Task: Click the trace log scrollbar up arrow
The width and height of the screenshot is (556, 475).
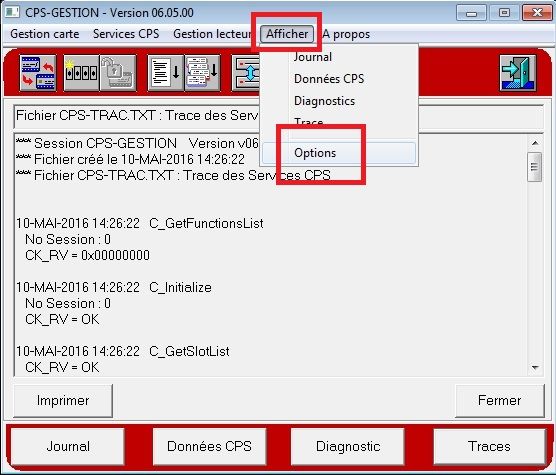Action: pyautogui.click(x=535, y=143)
